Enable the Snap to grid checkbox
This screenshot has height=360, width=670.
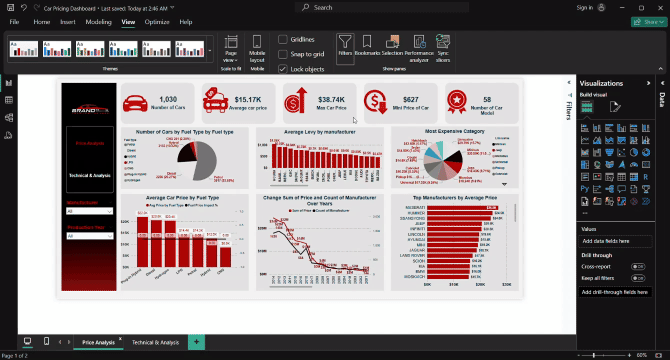282,54
